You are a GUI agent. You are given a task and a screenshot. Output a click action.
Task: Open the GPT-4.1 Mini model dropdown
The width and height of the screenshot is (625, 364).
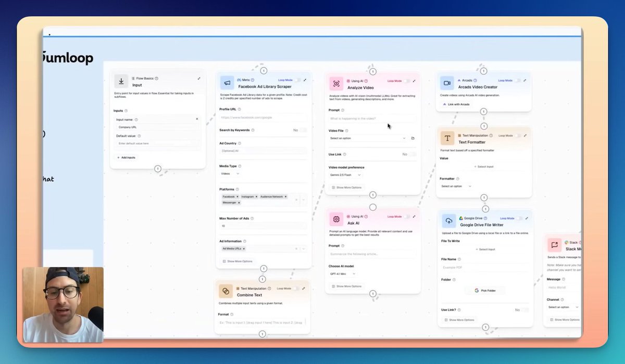tap(343, 273)
